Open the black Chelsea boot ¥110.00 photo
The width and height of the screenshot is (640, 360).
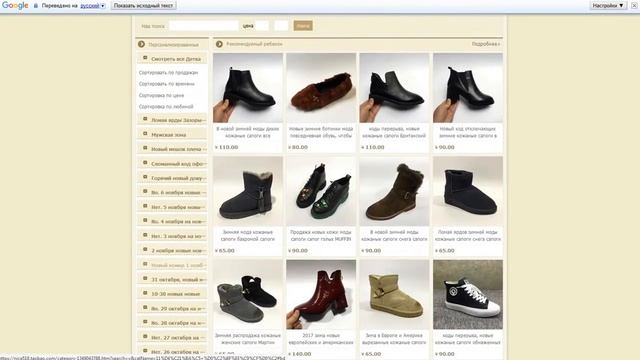[x=248, y=88]
